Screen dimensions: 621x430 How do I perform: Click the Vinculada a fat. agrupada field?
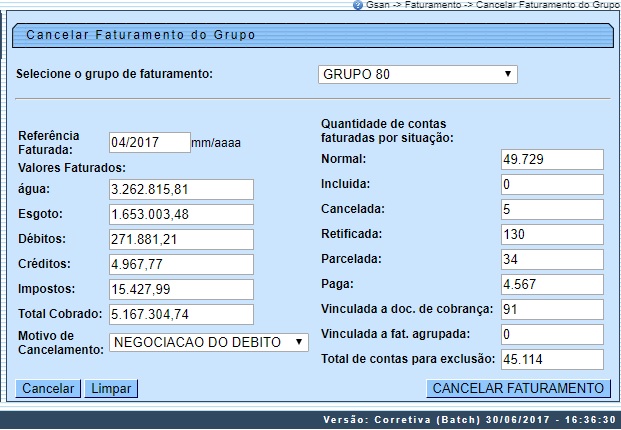[x=552, y=334]
